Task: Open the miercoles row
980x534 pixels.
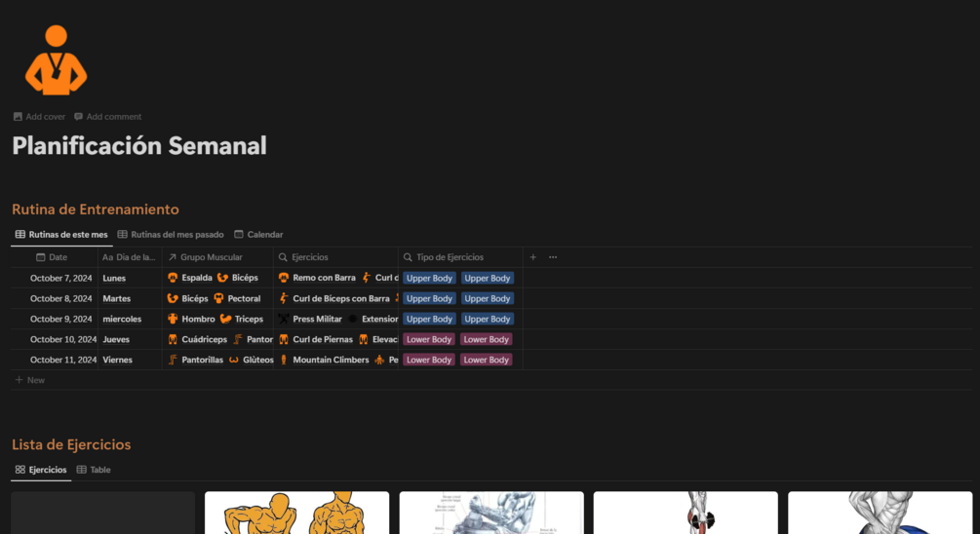Action: pyautogui.click(x=122, y=320)
